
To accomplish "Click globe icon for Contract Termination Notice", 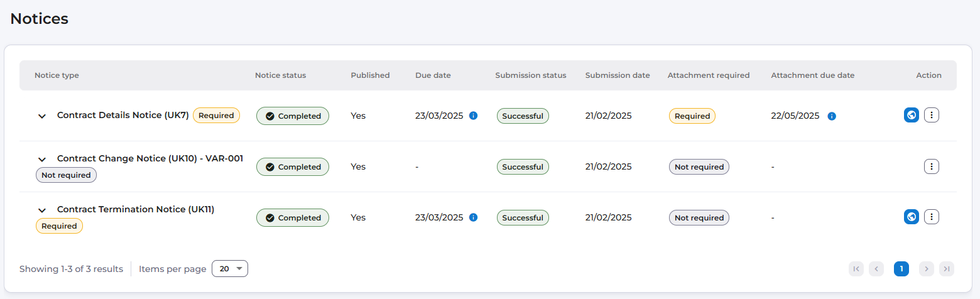I will coord(912,217).
